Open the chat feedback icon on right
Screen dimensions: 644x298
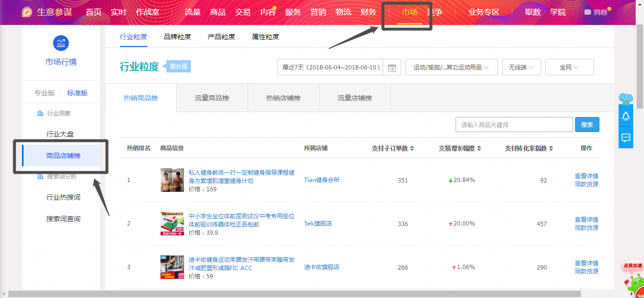pos(625,138)
